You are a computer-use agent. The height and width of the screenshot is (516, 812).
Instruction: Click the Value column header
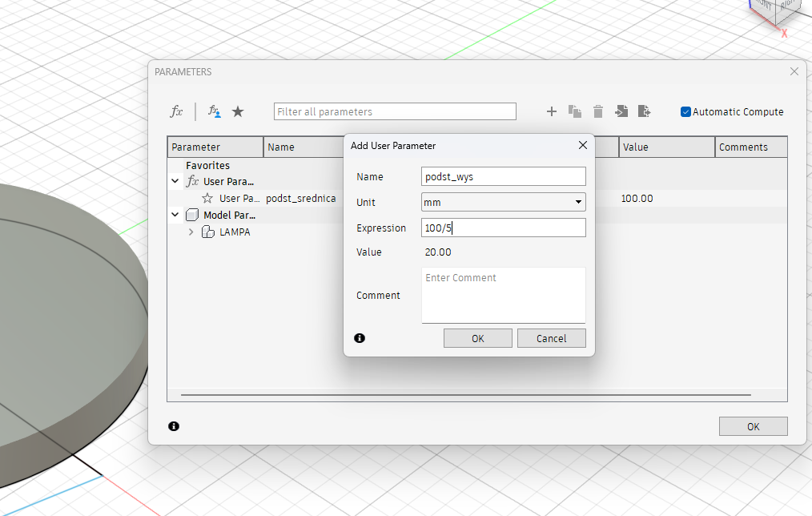pyautogui.click(x=666, y=147)
